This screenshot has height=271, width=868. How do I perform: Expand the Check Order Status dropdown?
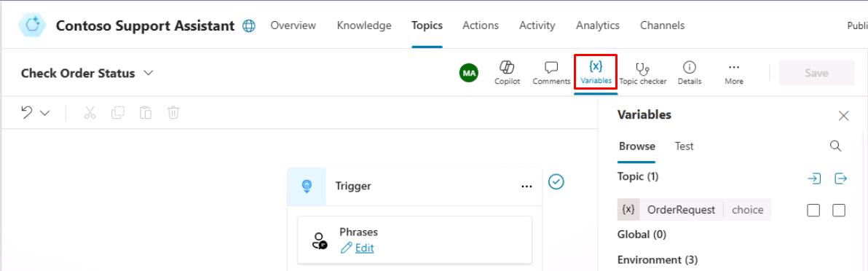click(149, 73)
